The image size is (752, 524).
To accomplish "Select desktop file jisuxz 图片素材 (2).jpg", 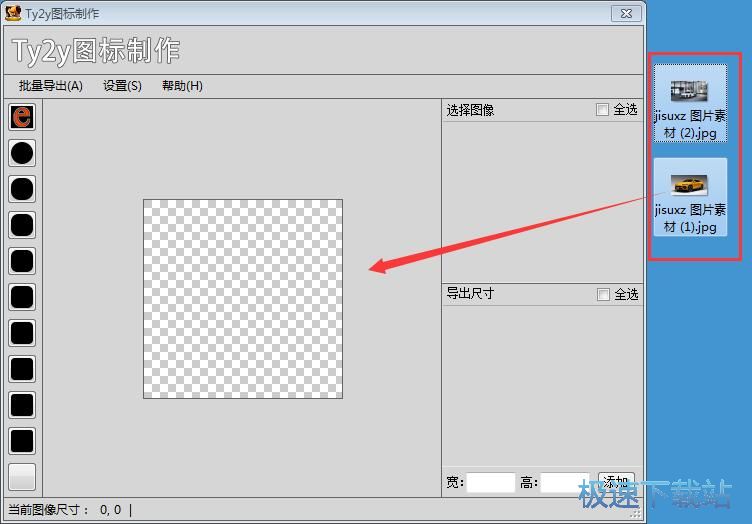I will point(690,103).
